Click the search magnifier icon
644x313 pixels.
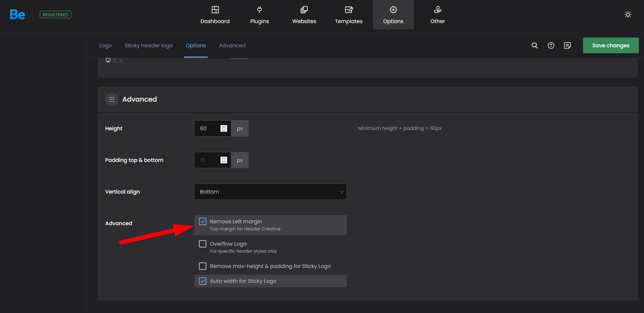pyautogui.click(x=535, y=45)
